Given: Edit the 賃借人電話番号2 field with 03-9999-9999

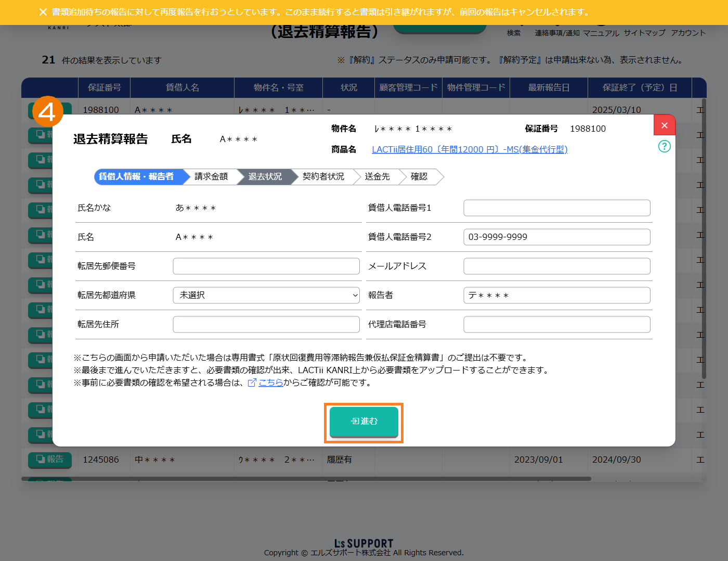Looking at the screenshot, I should tap(556, 237).
